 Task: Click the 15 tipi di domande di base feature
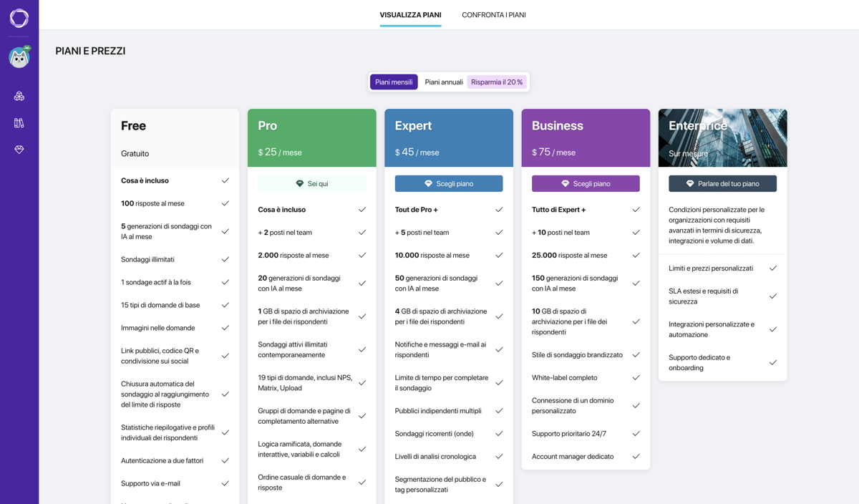click(160, 305)
